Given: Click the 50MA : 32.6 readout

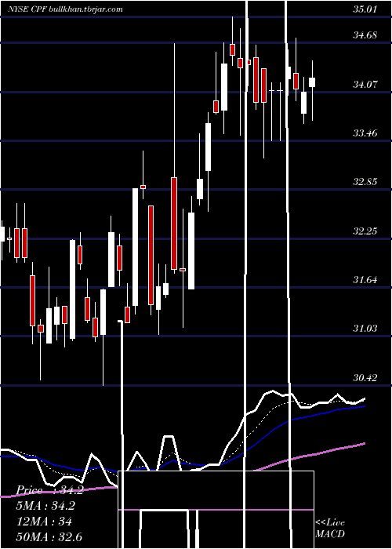Looking at the screenshot, I should click(49, 537).
